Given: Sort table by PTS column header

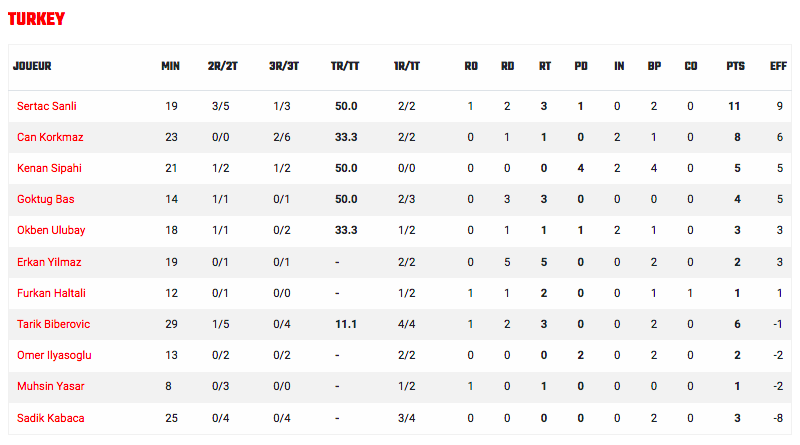Looking at the screenshot, I should 736,66.
